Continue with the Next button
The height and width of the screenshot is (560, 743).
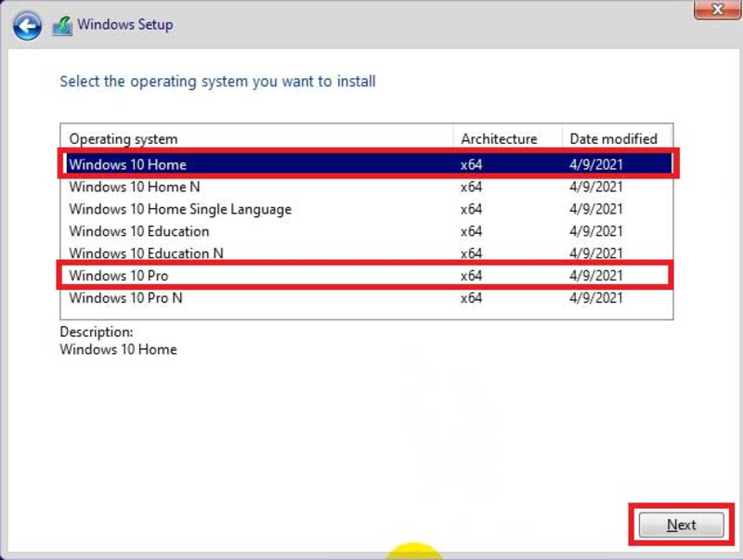(681, 525)
